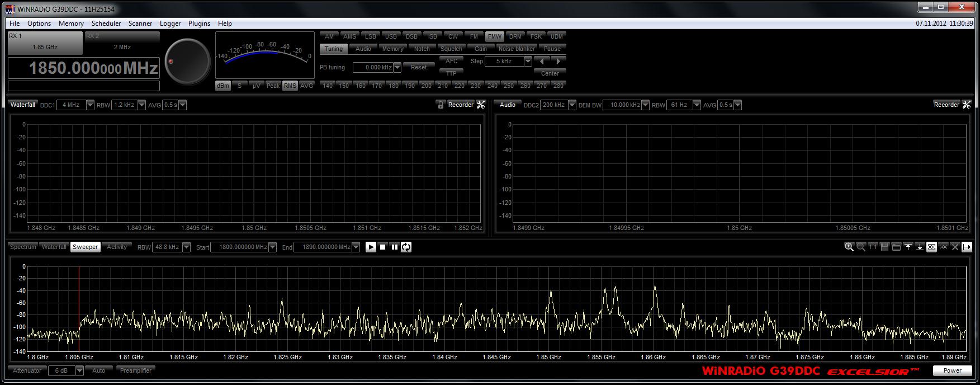The height and width of the screenshot is (385, 980).
Task: Click the PB tuning Reset button
Action: coord(419,67)
